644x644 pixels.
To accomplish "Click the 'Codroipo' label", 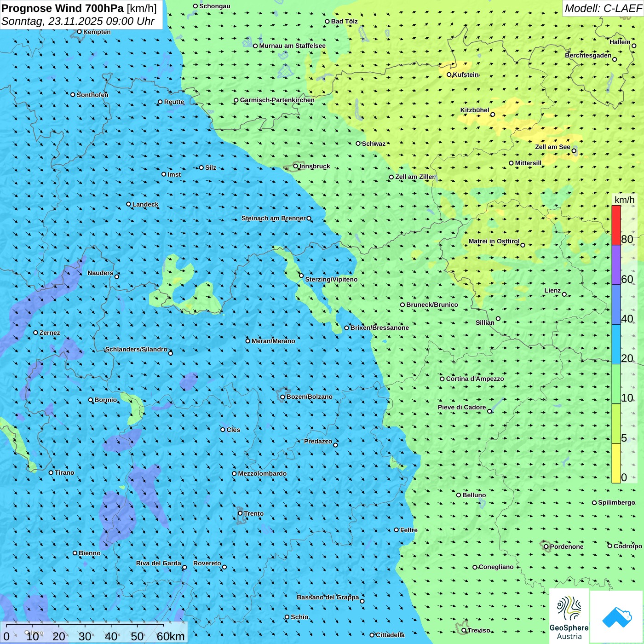I will 628,546.
